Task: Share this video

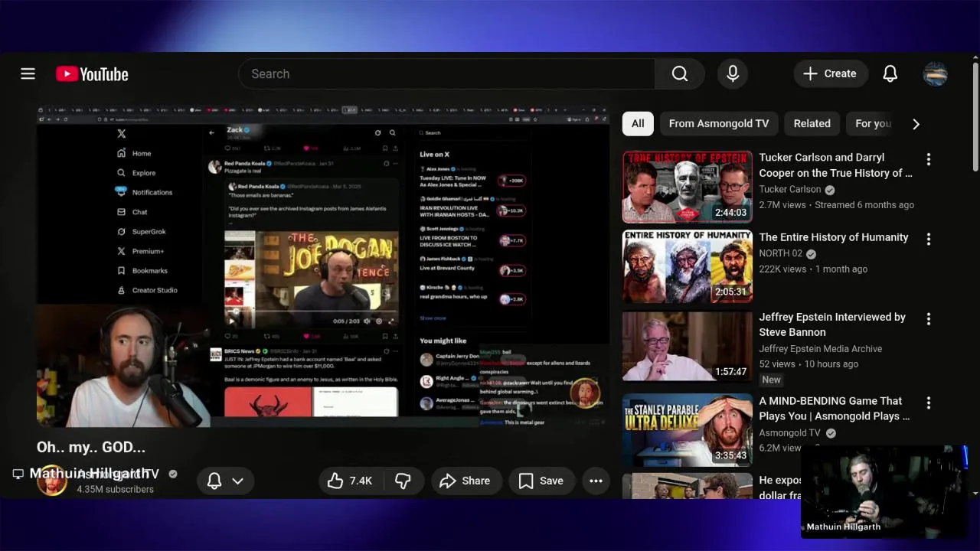Action: click(x=465, y=481)
